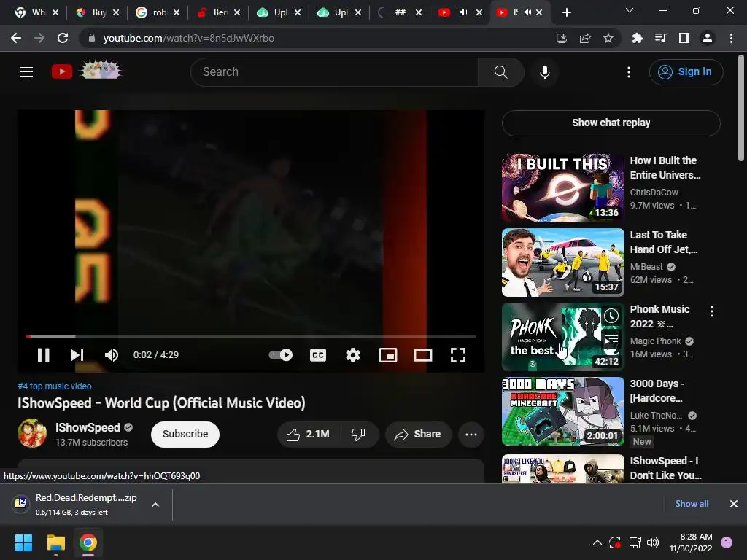Open the #4 top music video link

55,386
